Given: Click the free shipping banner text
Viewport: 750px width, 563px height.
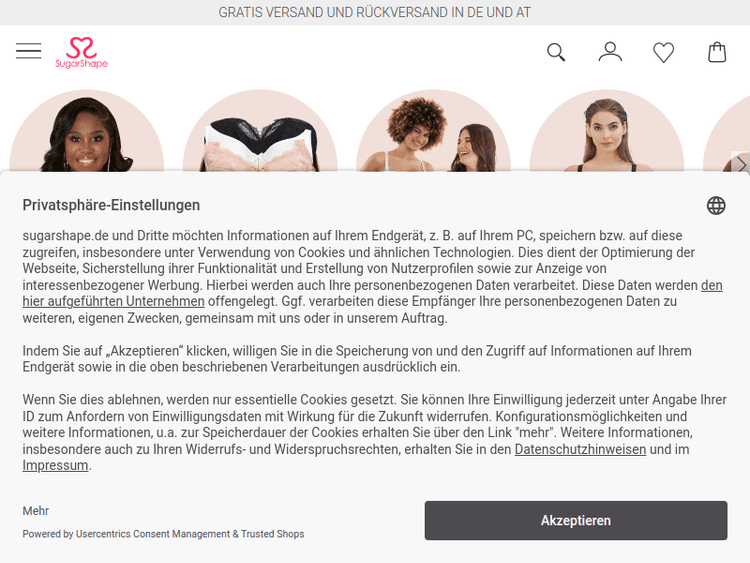Looking at the screenshot, I should pos(375,12).
